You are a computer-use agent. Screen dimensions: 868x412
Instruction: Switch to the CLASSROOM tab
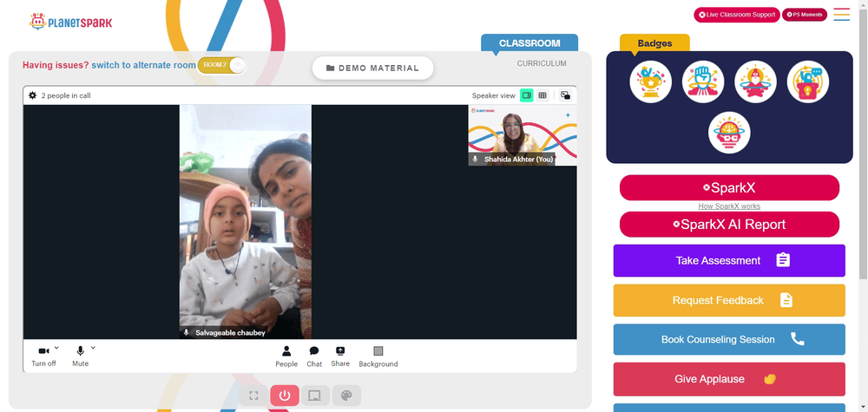click(x=529, y=43)
